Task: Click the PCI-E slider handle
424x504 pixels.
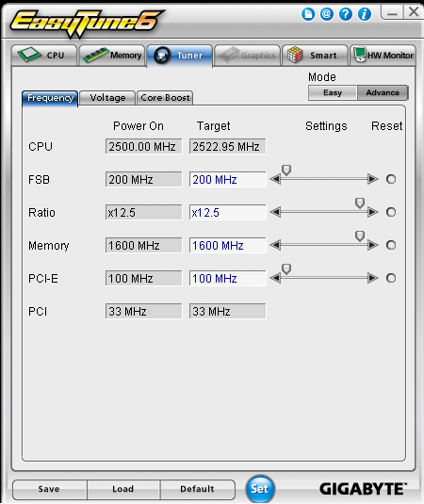Action: [x=286, y=269]
